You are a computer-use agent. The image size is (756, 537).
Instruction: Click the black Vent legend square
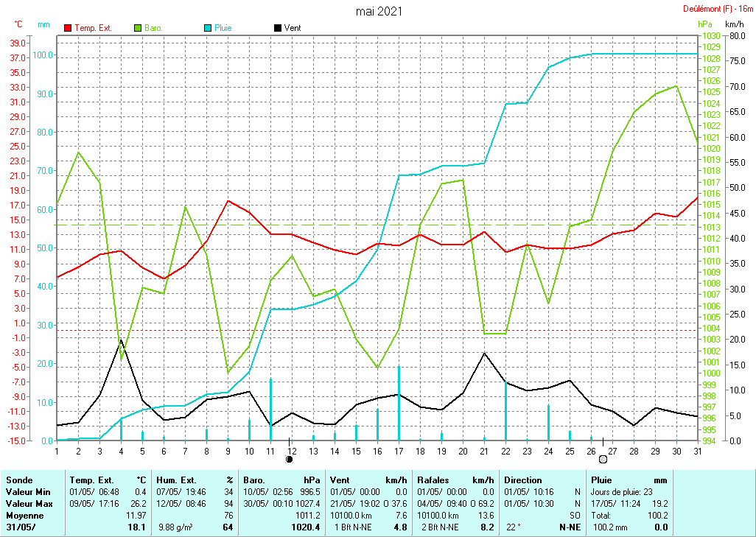(x=278, y=28)
